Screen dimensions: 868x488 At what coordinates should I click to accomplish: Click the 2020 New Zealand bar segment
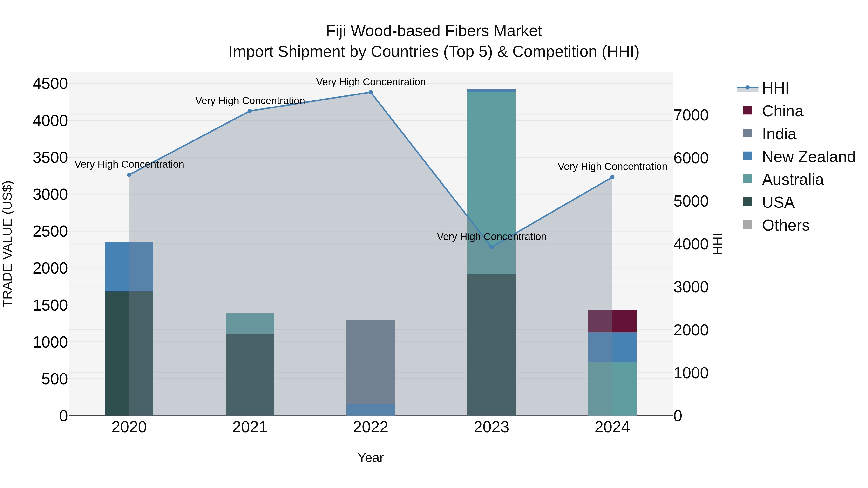(129, 267)
